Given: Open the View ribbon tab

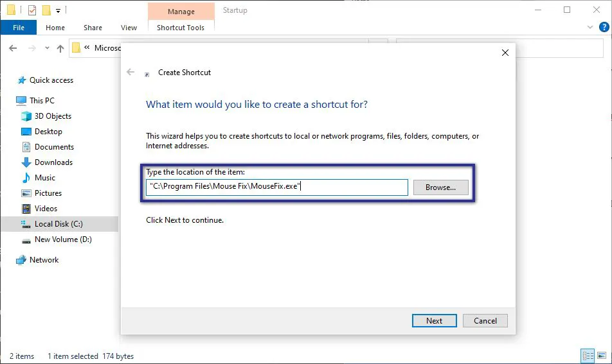Looking at the screenshot, I should [129, 28].
